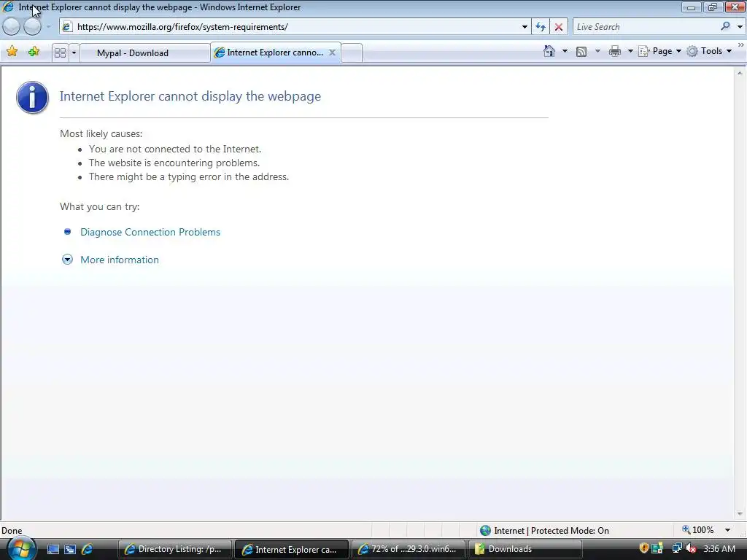The width and height of the screenshot is (747, 560).
Task: Launch Internet Explorer from Quick Launch
Action: pyautogui.click(x=88, y=550)
